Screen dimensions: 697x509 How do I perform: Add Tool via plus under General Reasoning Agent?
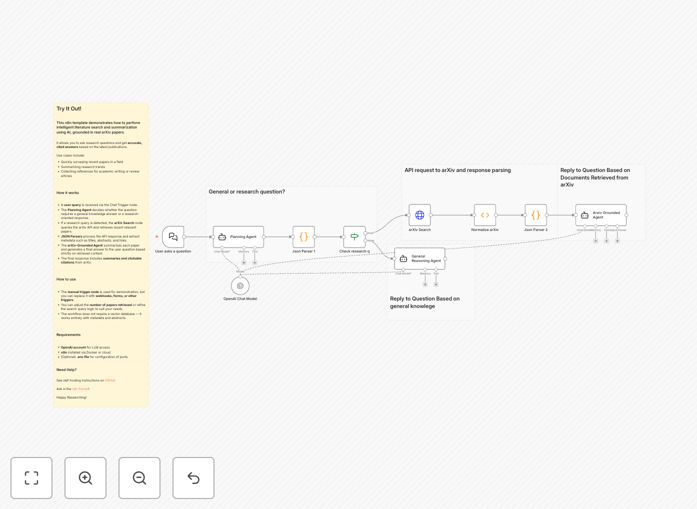point(436,284)
